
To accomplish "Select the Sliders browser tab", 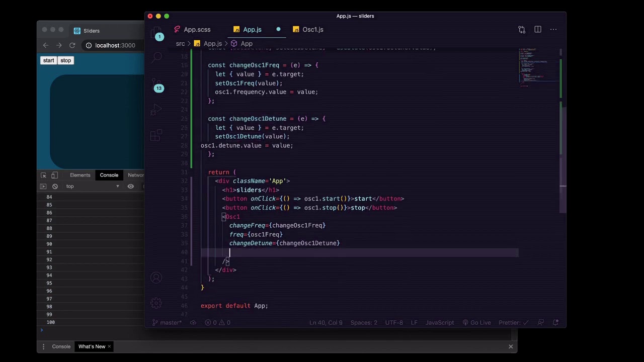I will 106,31.
